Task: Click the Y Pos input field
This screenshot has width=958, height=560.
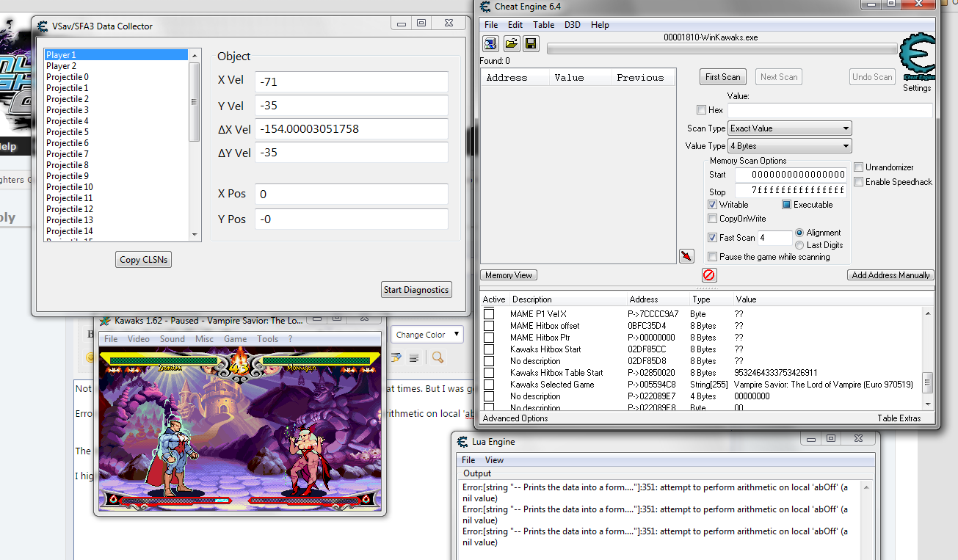Action: pos(352,219)
